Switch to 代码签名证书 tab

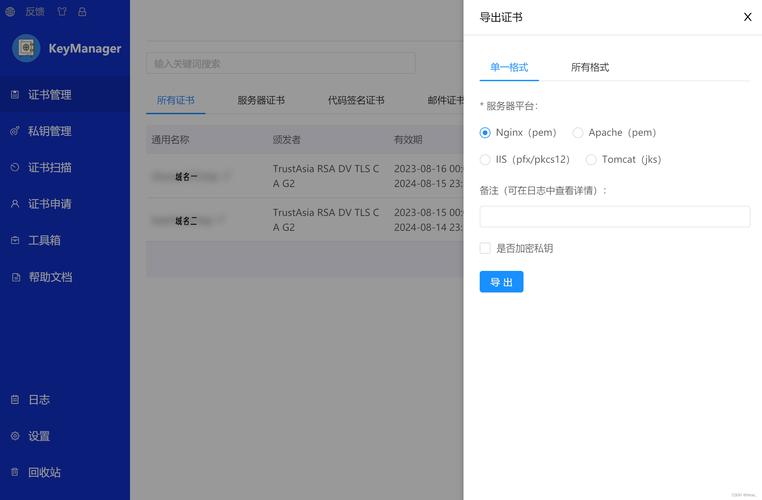[x=356, y=101]
